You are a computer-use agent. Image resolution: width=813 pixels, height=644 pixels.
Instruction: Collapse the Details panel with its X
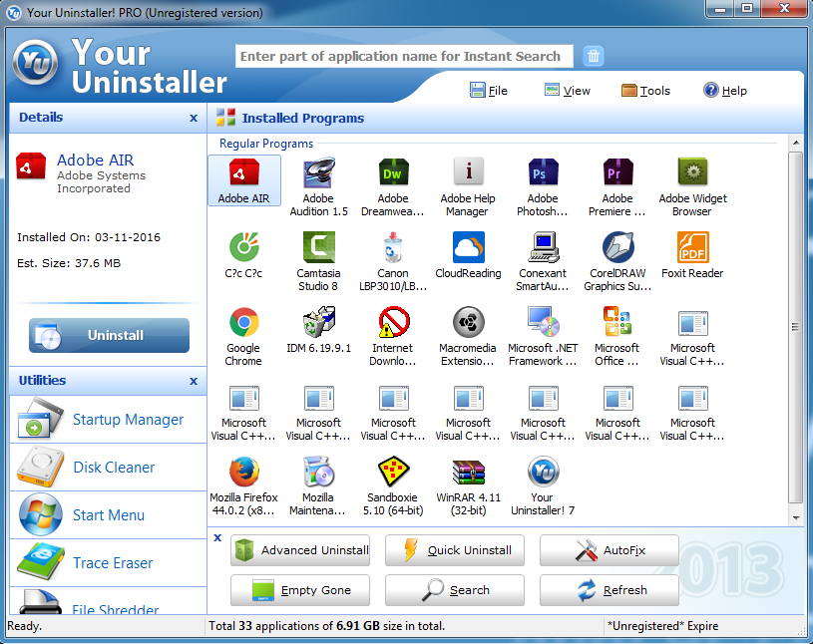pyautogui.click(x=194, y=118)
